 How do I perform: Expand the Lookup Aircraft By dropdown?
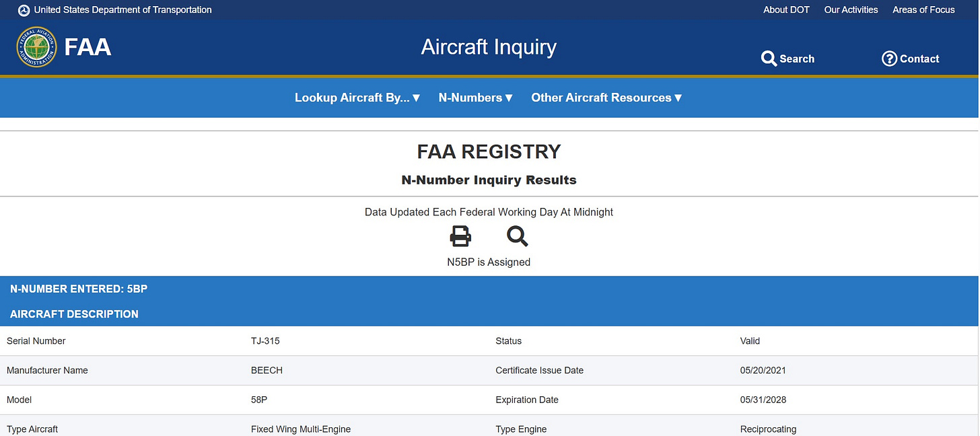[x=357, y=98]
